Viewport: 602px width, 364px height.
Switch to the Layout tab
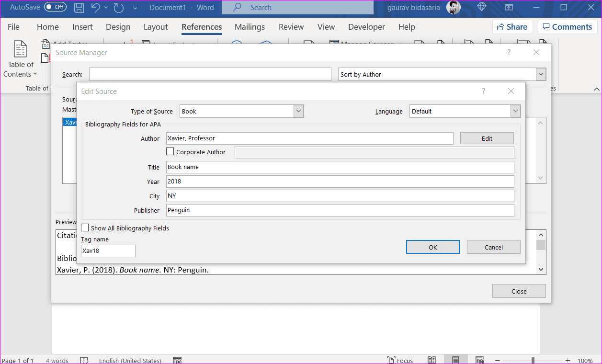[156, 27]
